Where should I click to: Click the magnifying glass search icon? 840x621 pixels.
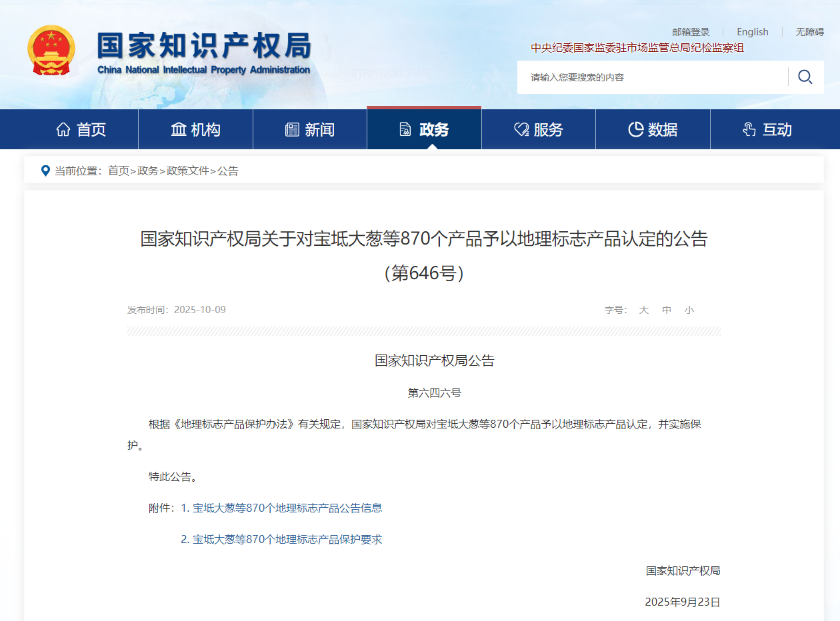click(805, 77)
